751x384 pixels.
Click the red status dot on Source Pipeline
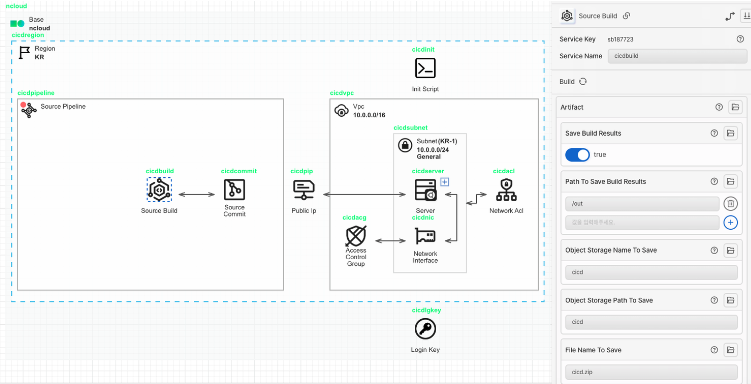pos(23,104)
